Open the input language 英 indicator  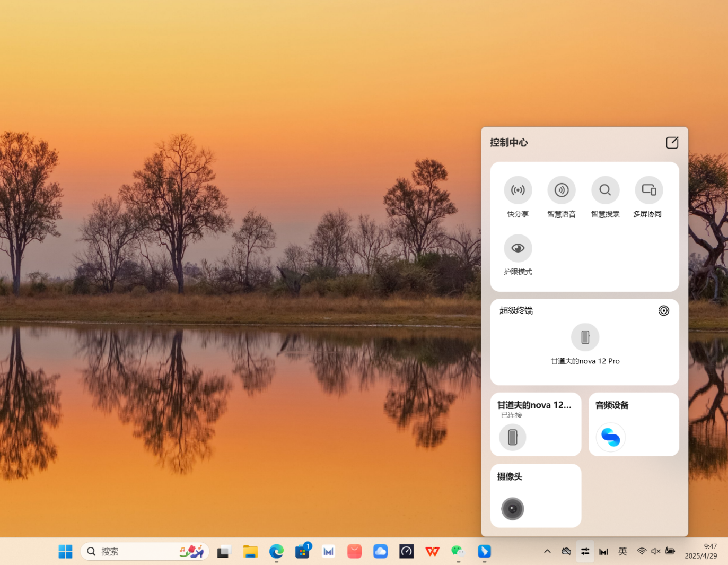622,552
